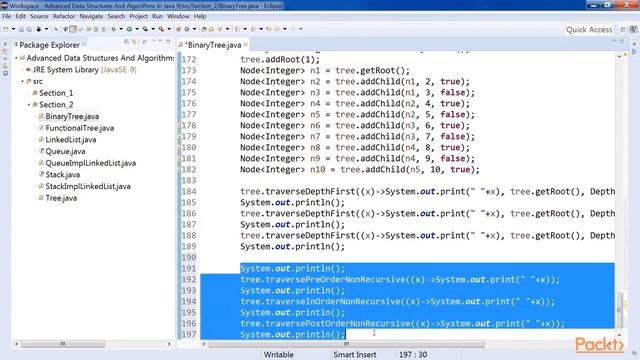Click the green Run button icon
Viewport: 640px width, 360px height.
coord(129,29)
